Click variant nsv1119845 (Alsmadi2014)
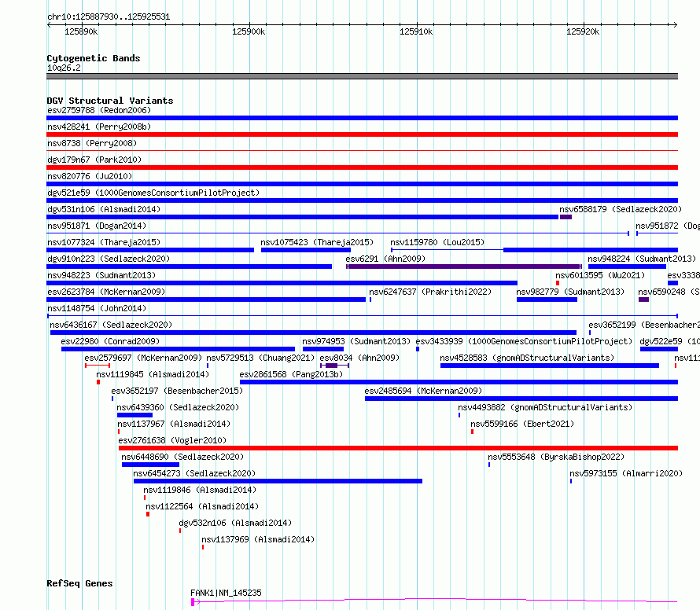Viewport: 700px width, 610px height. [x=153, y=374]
